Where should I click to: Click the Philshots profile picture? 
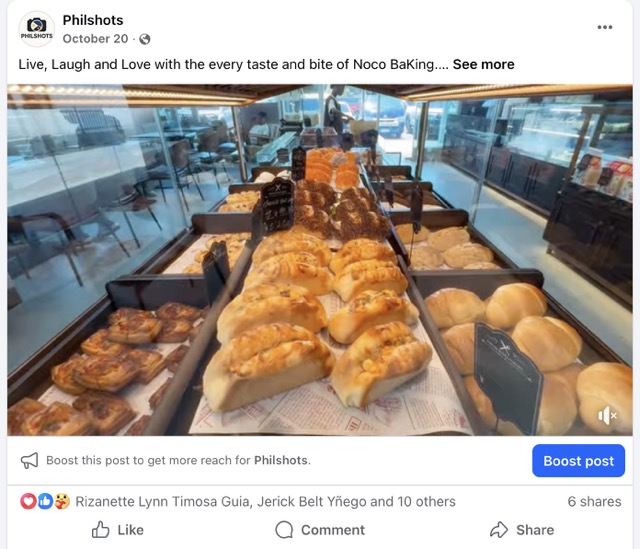[x=37, y=29]
